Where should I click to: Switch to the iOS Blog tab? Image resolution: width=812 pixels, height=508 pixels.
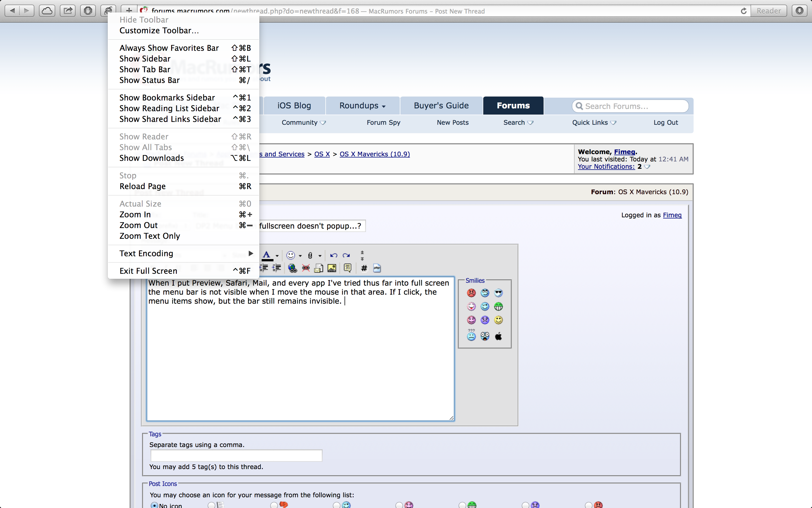294,106
